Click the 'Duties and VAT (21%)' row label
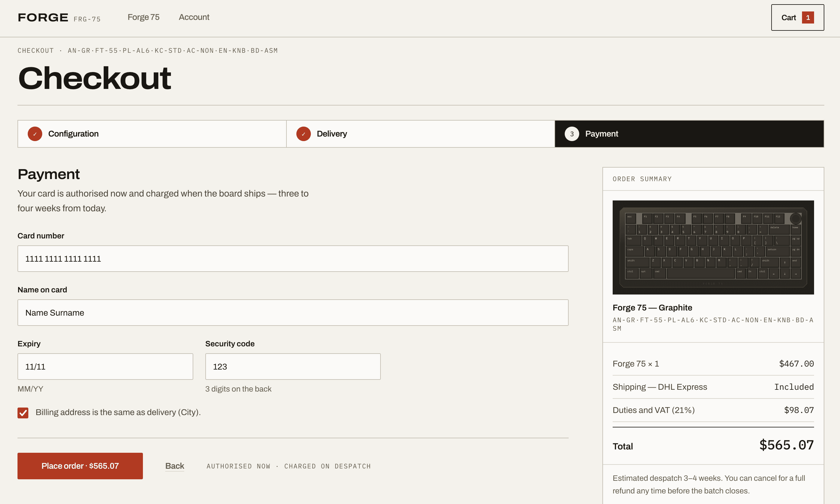The height and width of the screenshot is (504, 840). tap(654, 410)
